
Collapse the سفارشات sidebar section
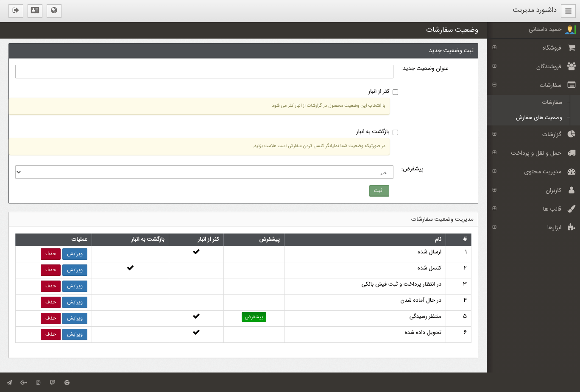coord(494,85)
